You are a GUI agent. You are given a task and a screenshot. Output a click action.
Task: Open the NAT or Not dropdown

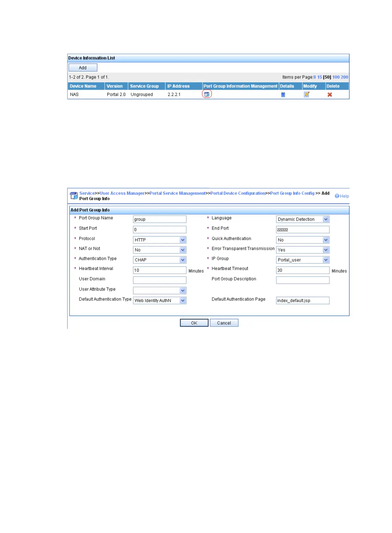[160, 250]
